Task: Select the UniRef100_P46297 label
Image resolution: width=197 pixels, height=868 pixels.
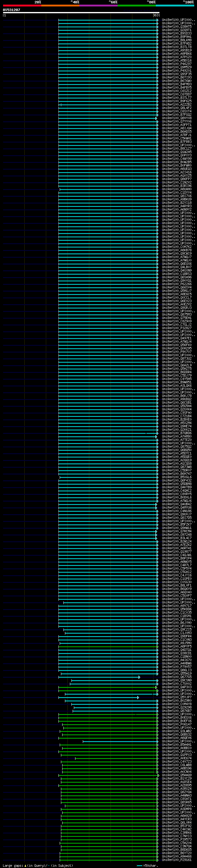Action: tap(177, 64)
